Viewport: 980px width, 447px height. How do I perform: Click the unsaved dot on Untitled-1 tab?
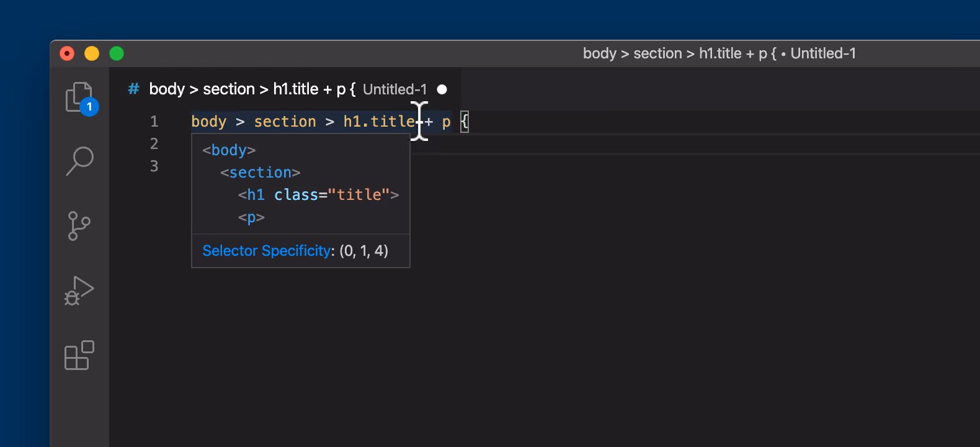click(442, 89)
